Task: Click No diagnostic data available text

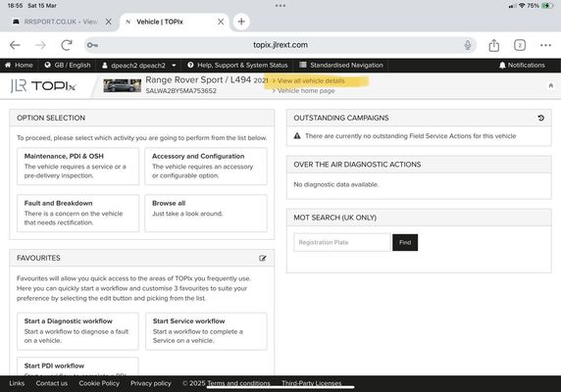Action: click(x=336, y=184)
